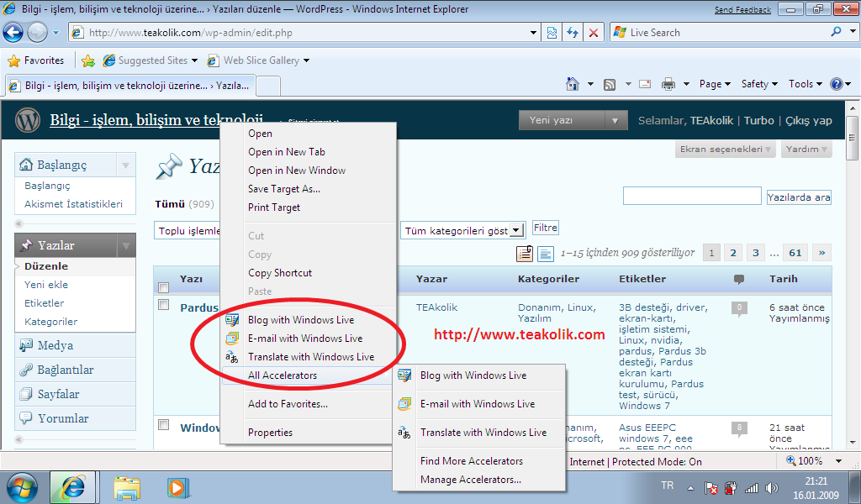
Task: Open Windows Media Player on taskbar
Action: coord(178,487)
